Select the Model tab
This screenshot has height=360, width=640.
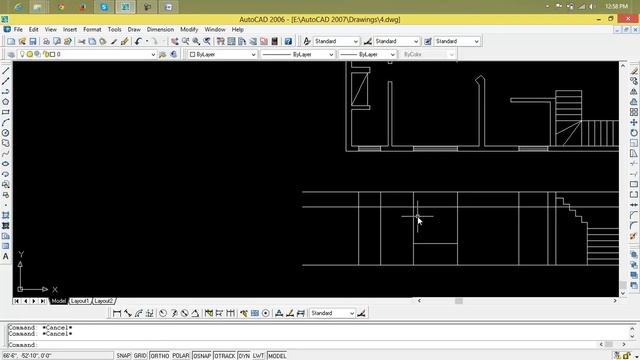[58, 301]
